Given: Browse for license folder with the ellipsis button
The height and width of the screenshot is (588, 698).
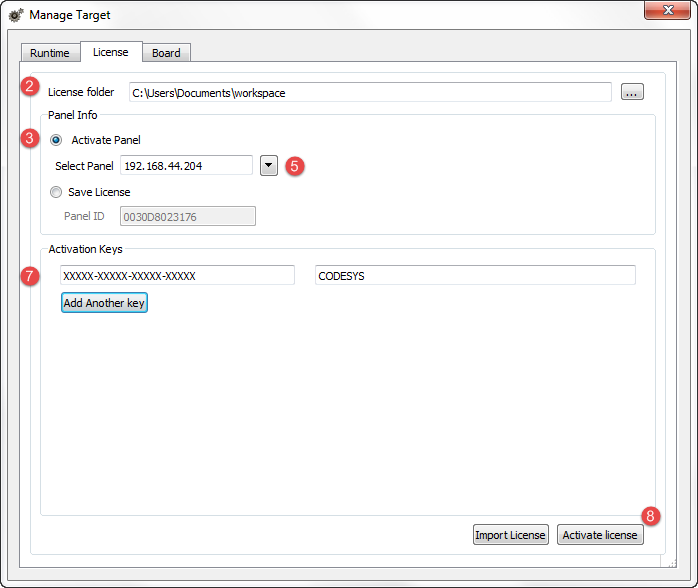Looking at the screenshot, I should pos(632,92).
